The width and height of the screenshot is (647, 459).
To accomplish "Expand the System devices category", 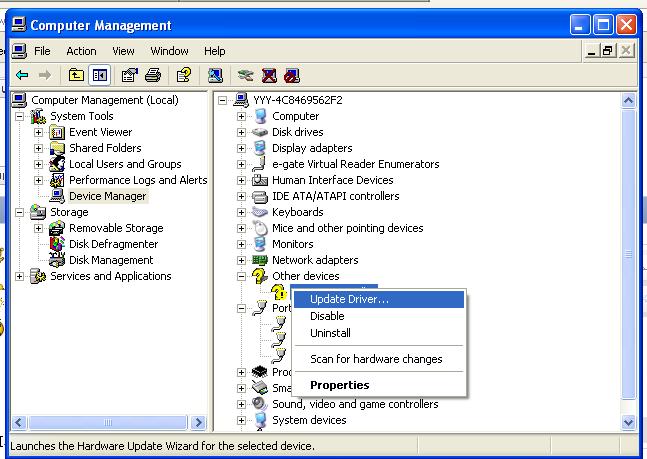I will [241, 420].
